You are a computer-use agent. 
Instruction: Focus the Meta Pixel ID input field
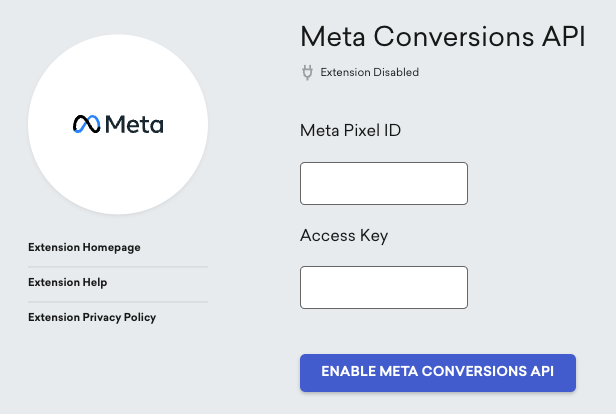pos(384,183)
